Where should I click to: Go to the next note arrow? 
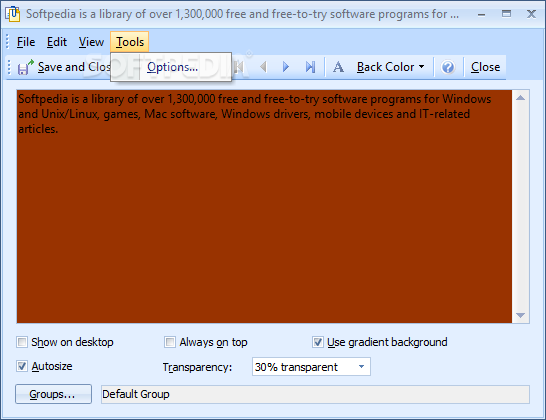point(286,67)
